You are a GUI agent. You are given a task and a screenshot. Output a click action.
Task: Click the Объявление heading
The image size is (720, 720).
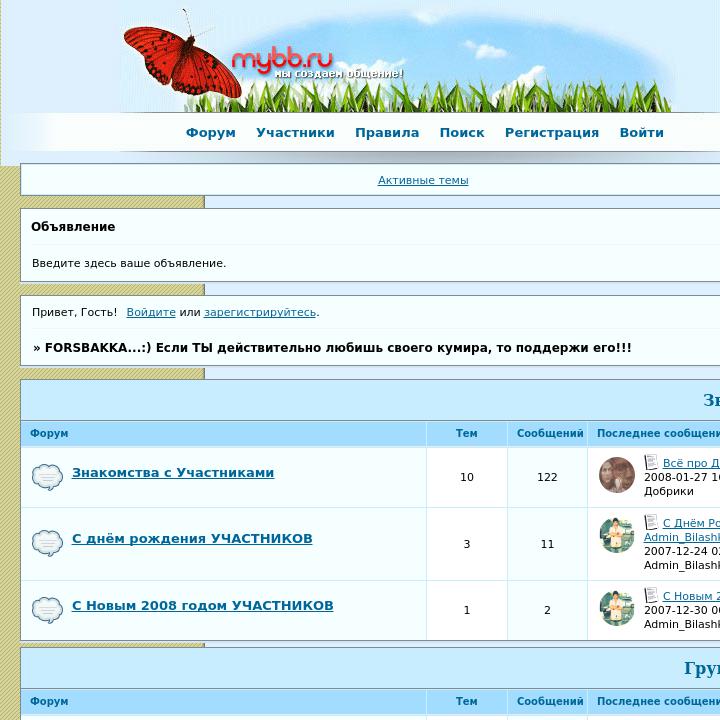pos(73,227)
